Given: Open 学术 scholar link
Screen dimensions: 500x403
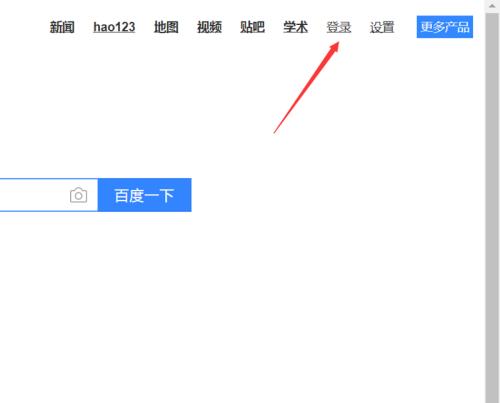Looking at the screenshot, I should 296,27.
